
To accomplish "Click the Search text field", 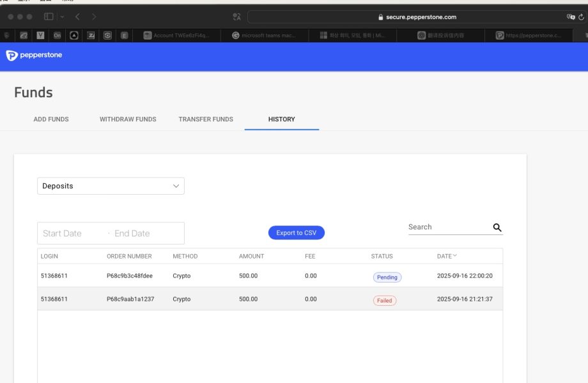I will pyautogui.click(x=447, y=227).
